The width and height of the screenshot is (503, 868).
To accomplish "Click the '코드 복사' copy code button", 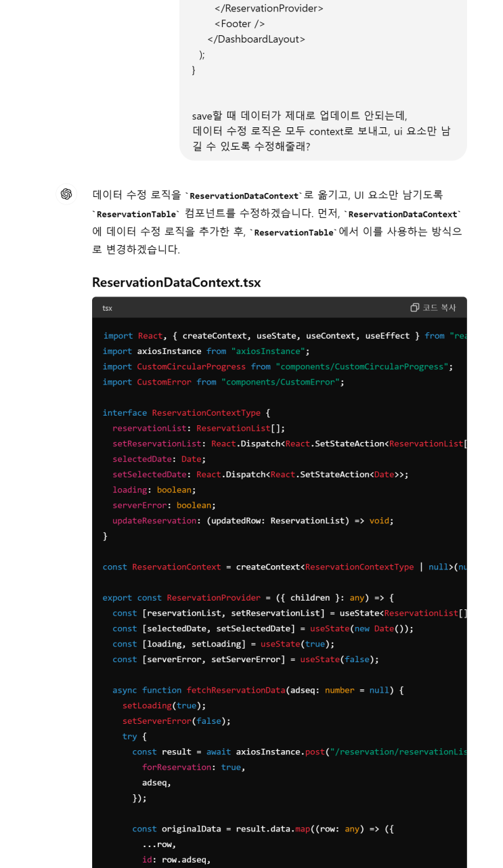I will pyautogui.click(x=433, y=307).
